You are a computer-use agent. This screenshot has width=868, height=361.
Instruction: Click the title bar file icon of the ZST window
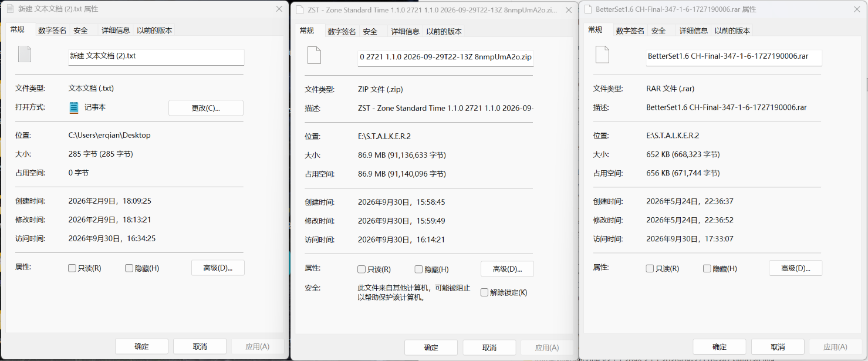tap(300, 9)
